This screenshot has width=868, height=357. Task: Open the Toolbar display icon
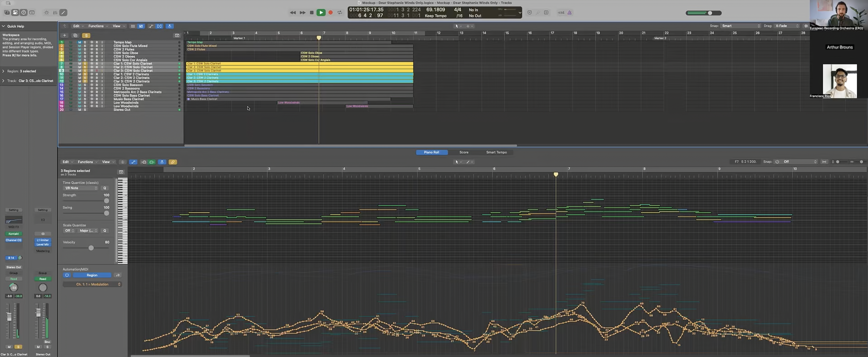click(x=32, y=12)
